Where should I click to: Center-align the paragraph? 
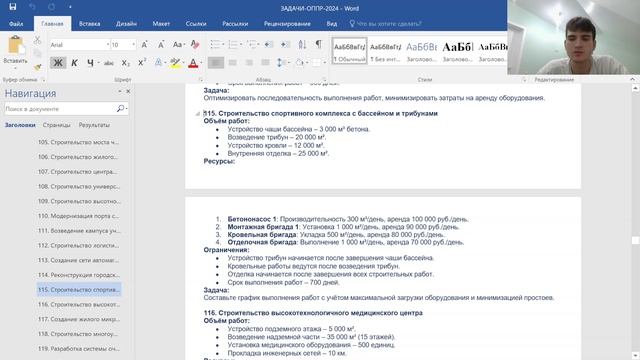(232, 62)
